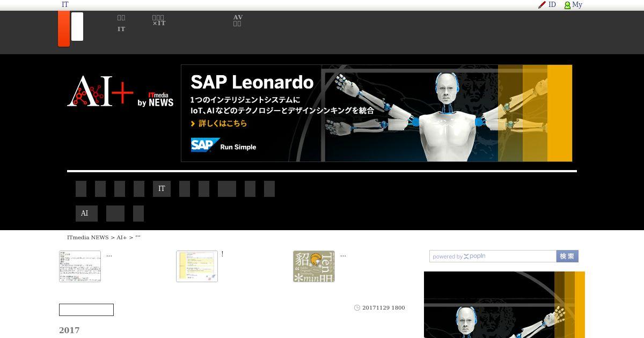Open the ID link in top bar

tap(552, 5)
